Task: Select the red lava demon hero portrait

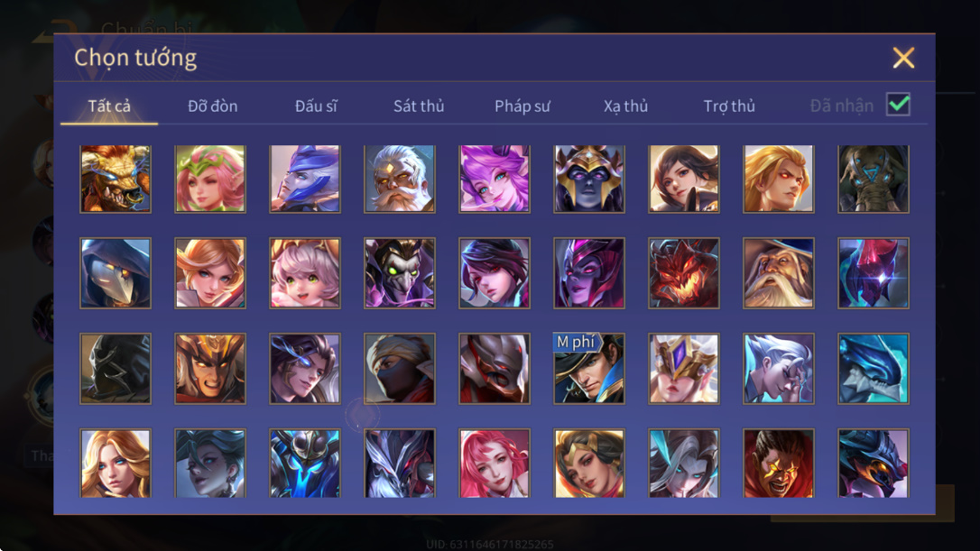Action: click(x=684, y=273)
